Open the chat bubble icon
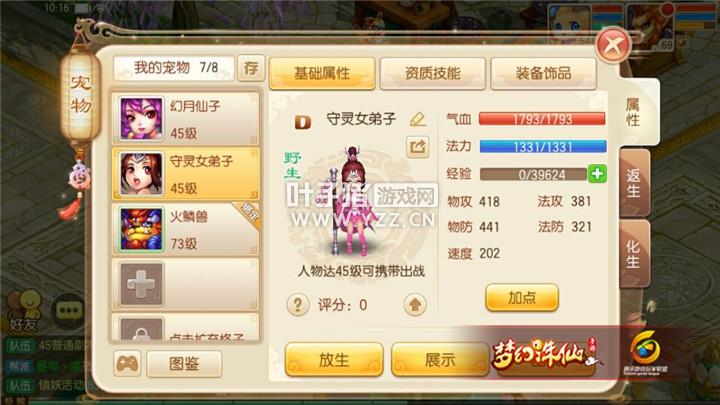 (x=69, y=311)
